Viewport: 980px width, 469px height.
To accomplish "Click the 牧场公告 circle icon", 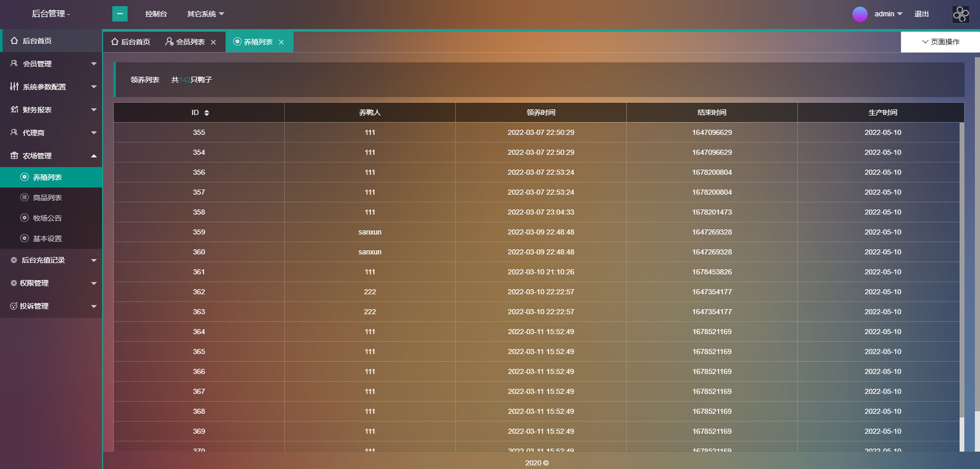I will (x=24, y=218).
